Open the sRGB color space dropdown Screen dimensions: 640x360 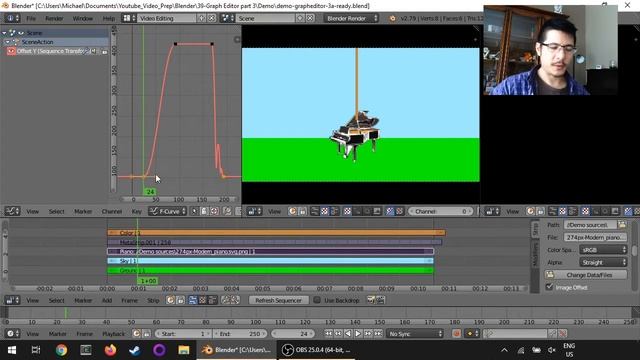(603, 250)
